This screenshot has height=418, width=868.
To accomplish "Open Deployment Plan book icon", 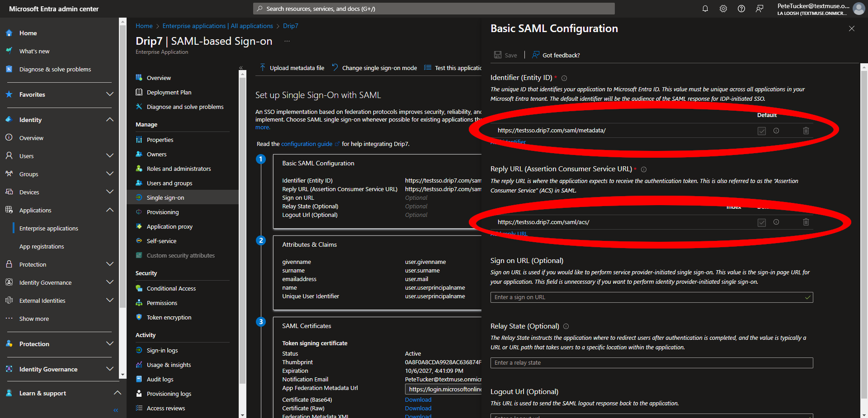I will coord(139,92).
